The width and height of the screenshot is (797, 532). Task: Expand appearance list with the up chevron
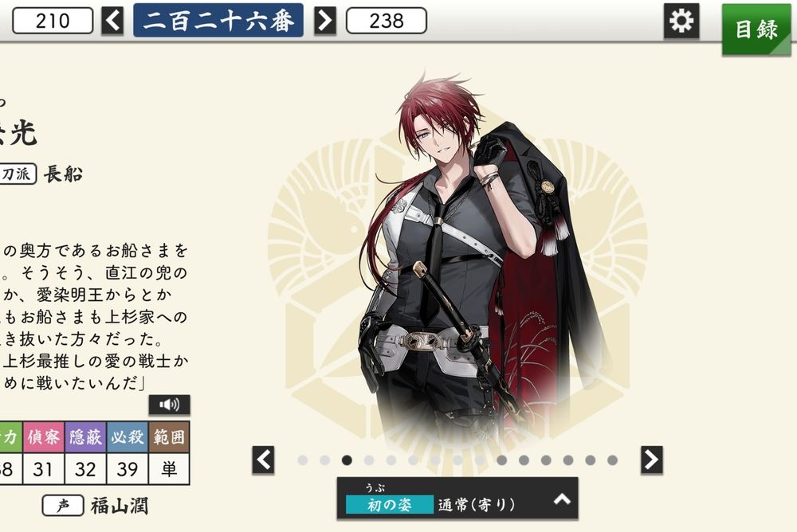(x=562, y=499)
